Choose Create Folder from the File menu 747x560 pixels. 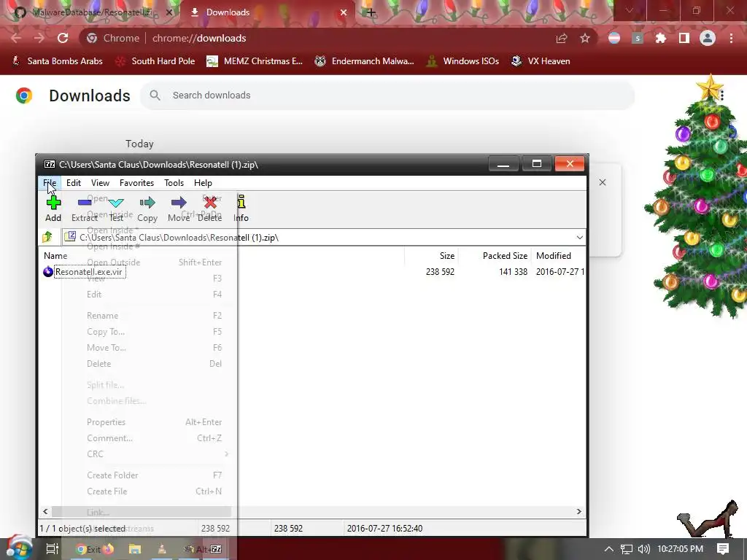(x=150, y=475)
